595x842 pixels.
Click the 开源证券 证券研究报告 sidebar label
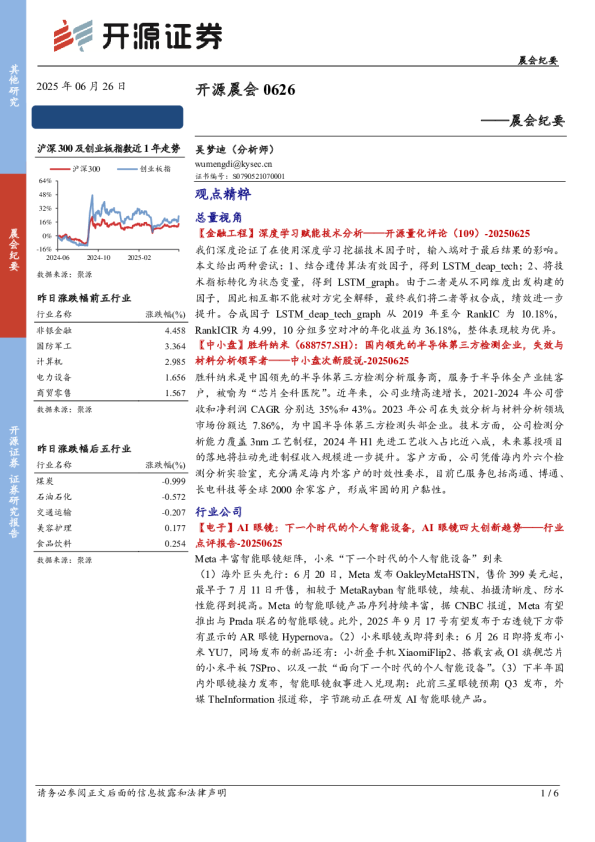13,482
